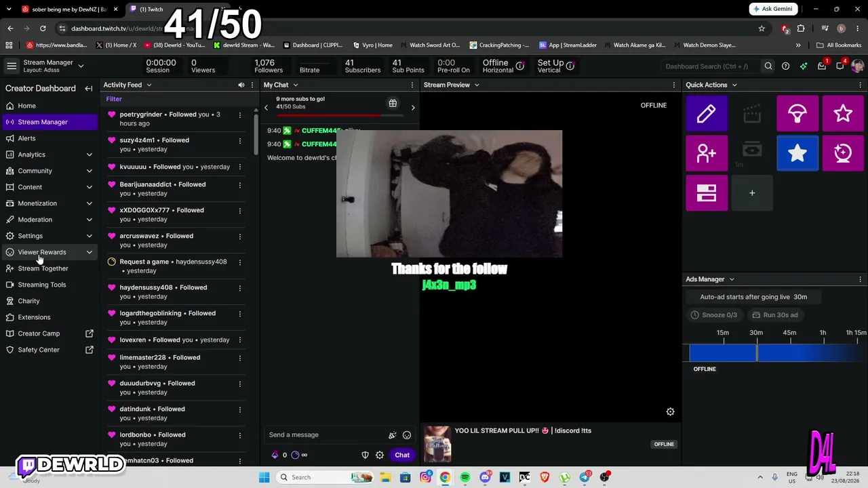Screen dimensions: 868x488
Task: Click the add-person quick action tile
Action: [707, 153]
